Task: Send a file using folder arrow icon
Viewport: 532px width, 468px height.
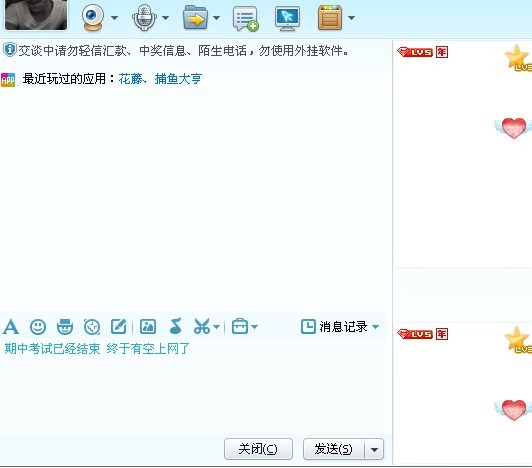Action: pos(195,18)
